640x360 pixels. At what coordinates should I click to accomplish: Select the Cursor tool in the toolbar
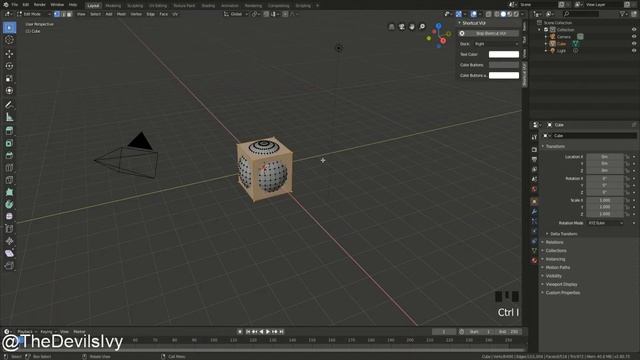[x=9, y=40]
